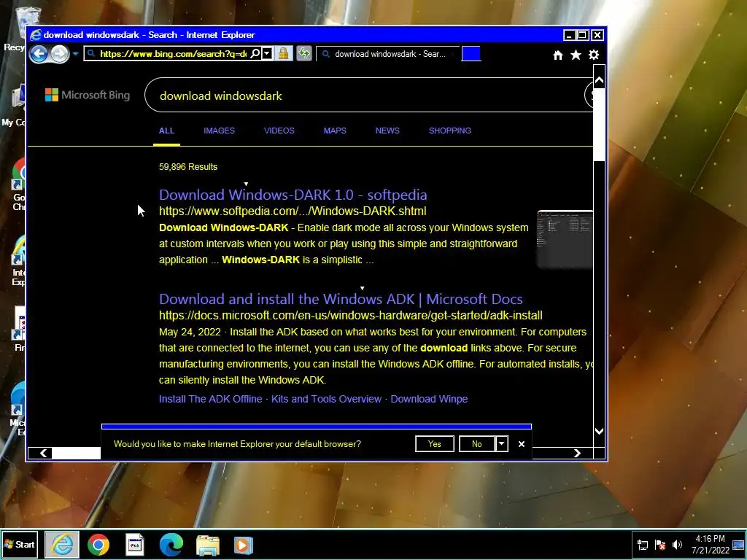
Task: Switch to the VIDEOS tab
Action: (x=279, y=131)
